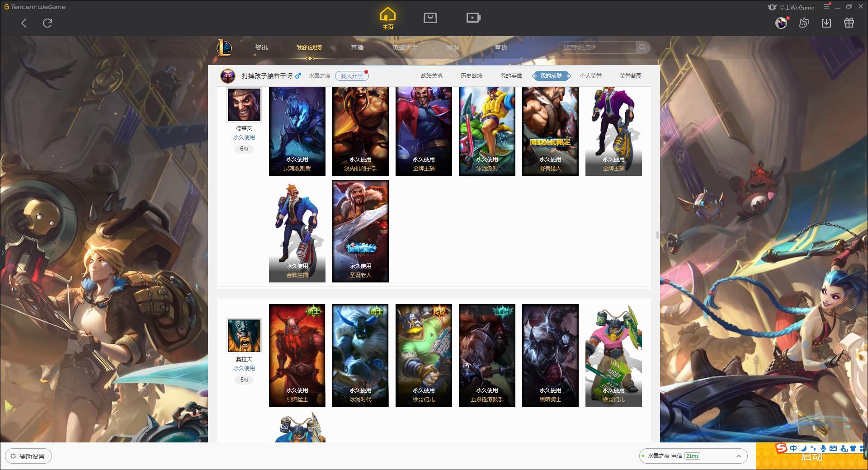Open the 查找 tab

click(x=501, y=47)
